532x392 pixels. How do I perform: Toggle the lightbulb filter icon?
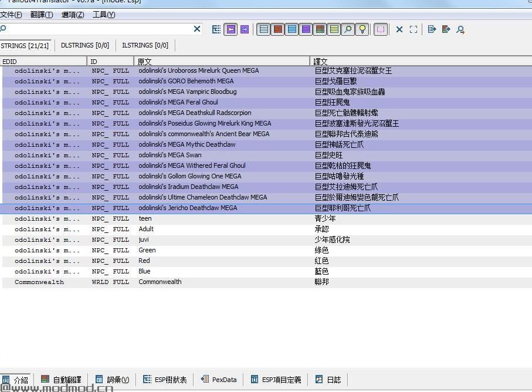(362, 29)
